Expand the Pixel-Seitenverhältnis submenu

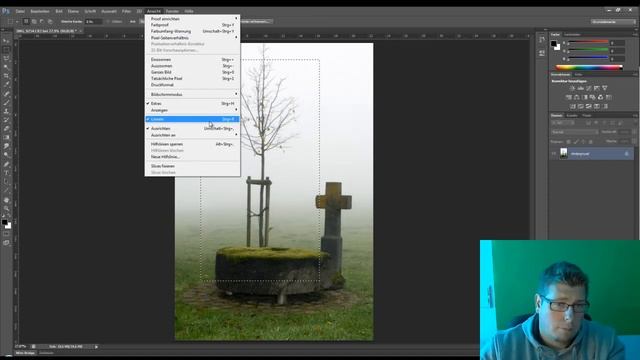pyautogui.click(x=192, y=38)
